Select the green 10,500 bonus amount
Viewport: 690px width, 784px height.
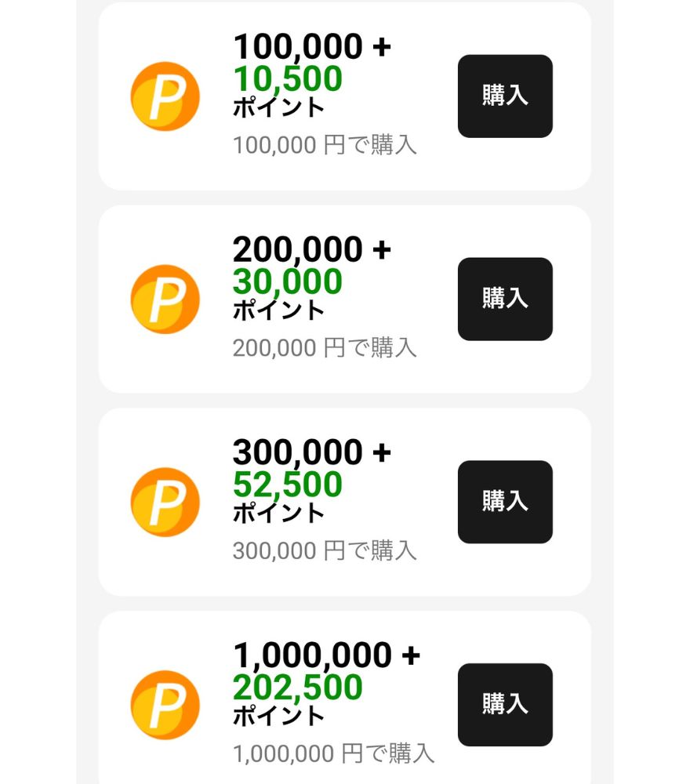tap(288, 79)
